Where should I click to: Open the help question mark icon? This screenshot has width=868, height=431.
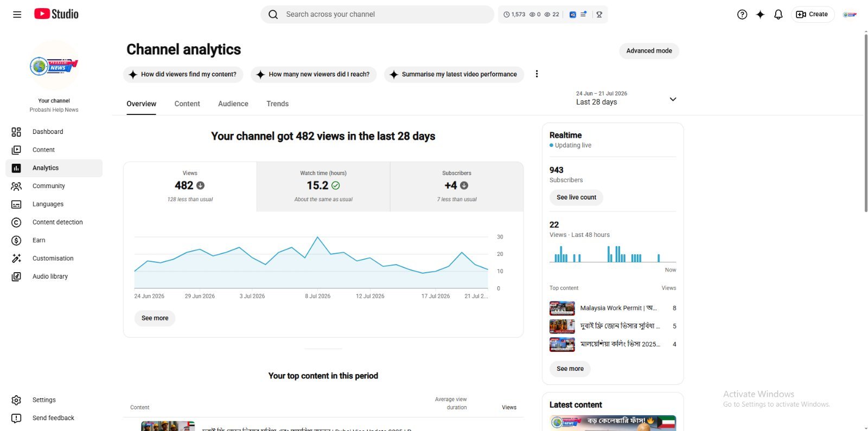742,15
